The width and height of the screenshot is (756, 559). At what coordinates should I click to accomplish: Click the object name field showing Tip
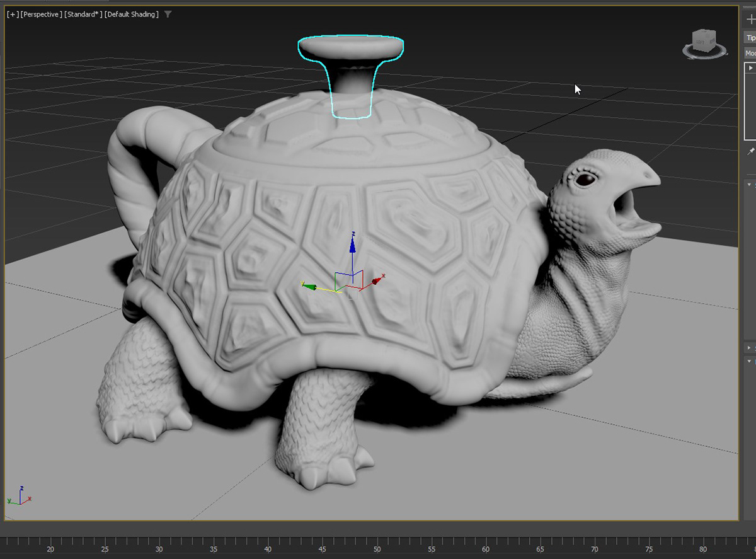(x=750, y=38)
